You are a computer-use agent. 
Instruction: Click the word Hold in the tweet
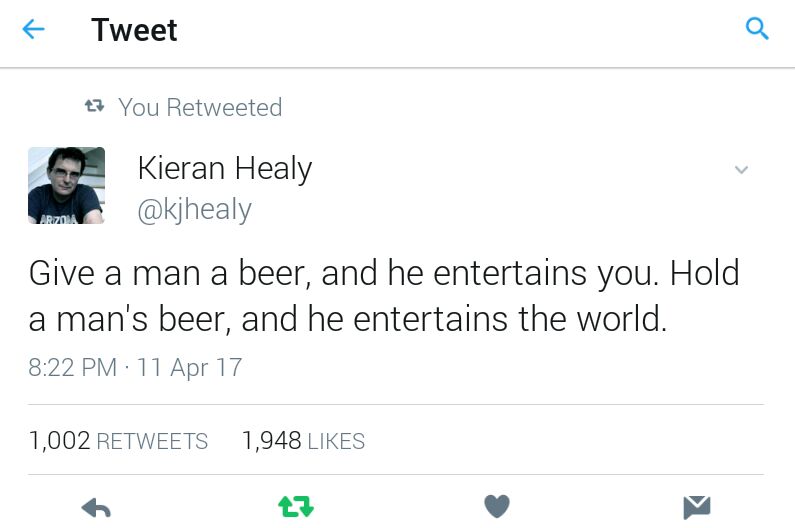[704, 272]
